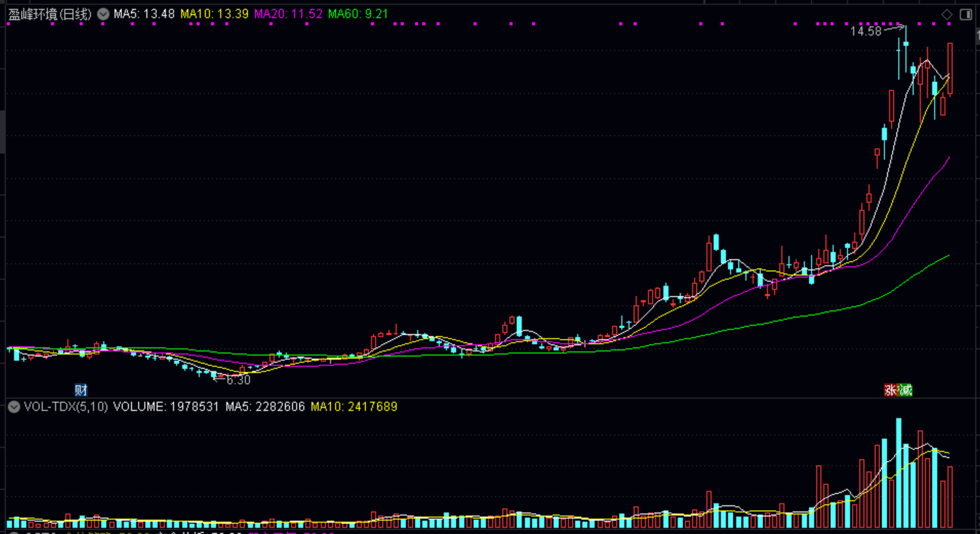Click the 盈峰环境(日线) chart title

coord(49,14)
